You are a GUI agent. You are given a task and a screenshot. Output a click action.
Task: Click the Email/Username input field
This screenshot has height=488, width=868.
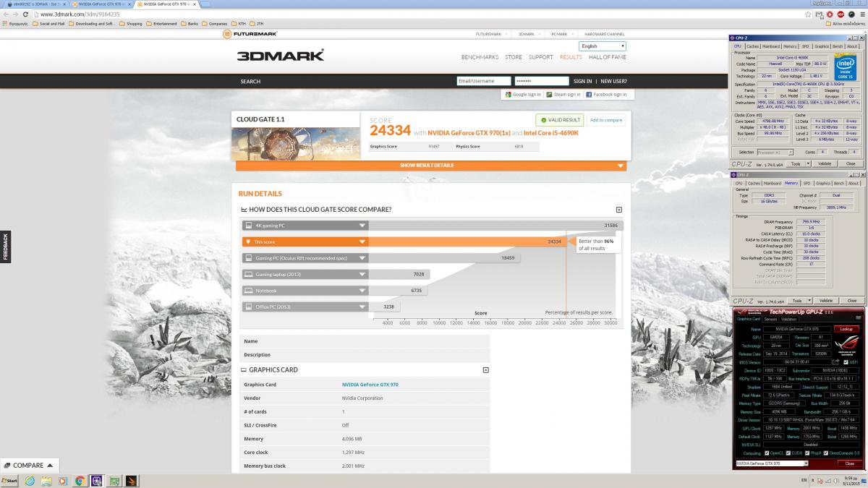484,81
